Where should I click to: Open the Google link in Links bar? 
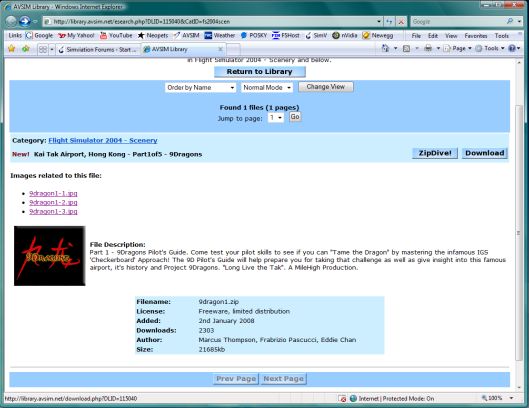[x=39, y=35]
